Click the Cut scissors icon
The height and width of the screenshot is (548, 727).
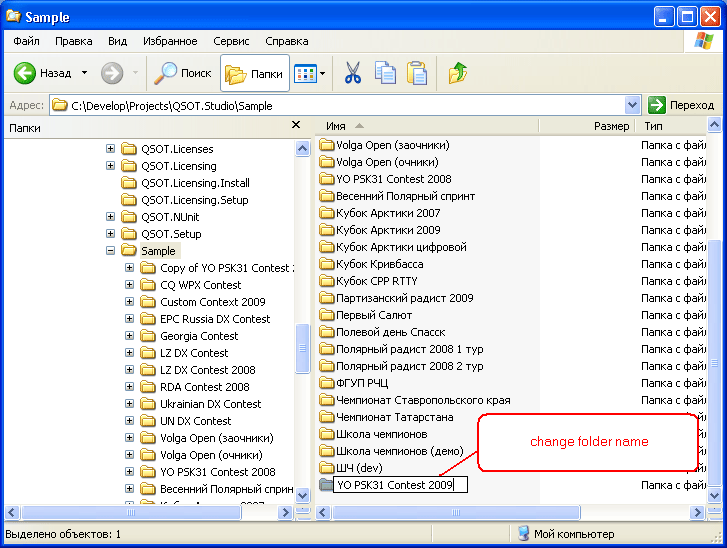(x=353, y=73)
